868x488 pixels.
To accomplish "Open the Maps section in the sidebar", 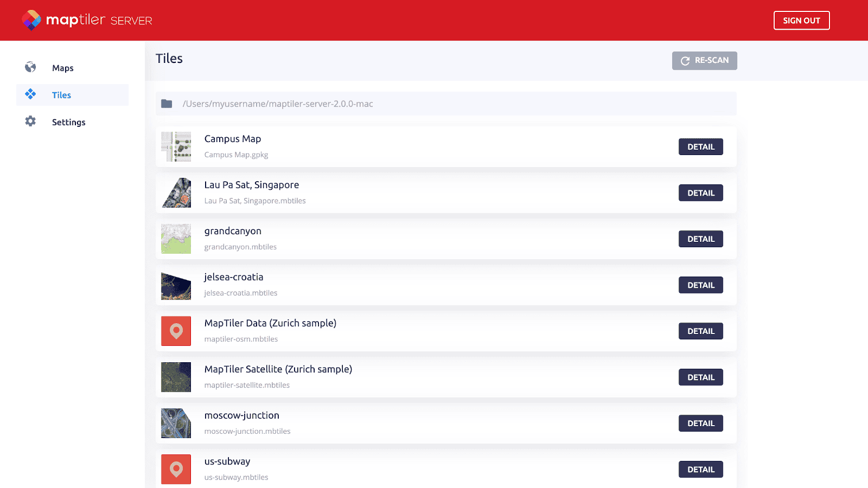I will pos(62,67).
